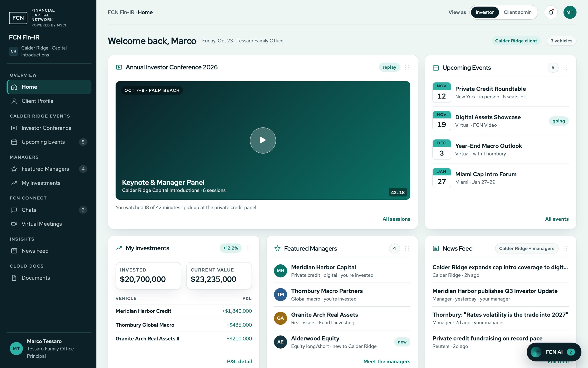Click Meet the managers link

387,361
